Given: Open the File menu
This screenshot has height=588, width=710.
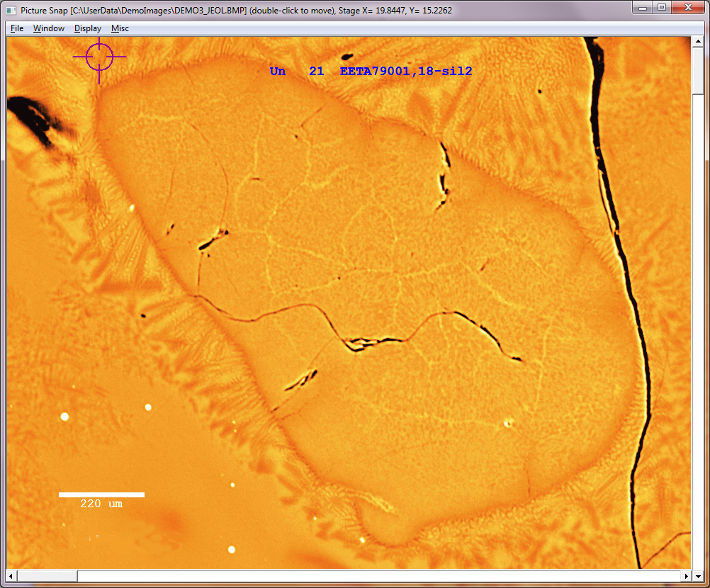Looking at the screenshot, I should point(17,28).
